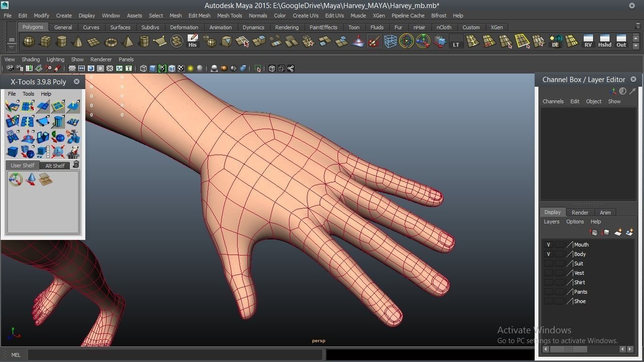Open the Show menu in Channel Box

coord(614,101)
